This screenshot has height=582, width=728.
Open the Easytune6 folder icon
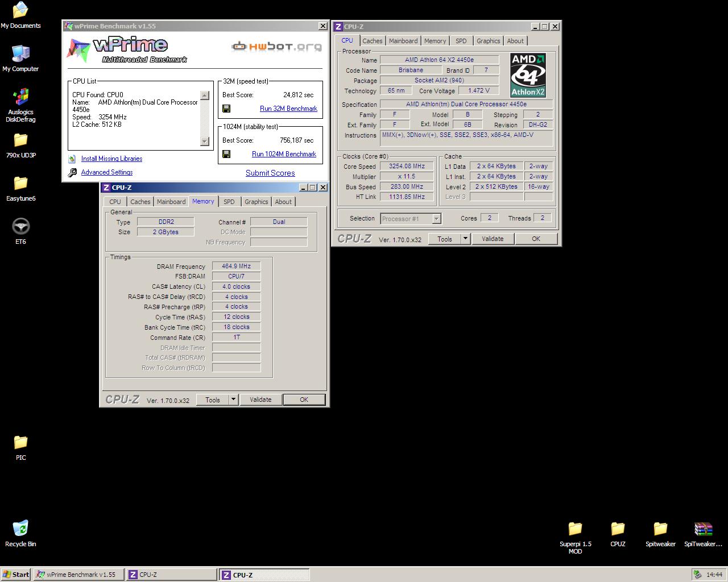pyautogui.click(x=20, y=189)
